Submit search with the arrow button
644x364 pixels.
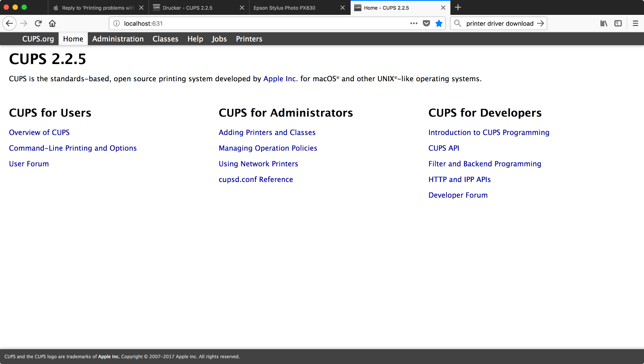point(540,23)
